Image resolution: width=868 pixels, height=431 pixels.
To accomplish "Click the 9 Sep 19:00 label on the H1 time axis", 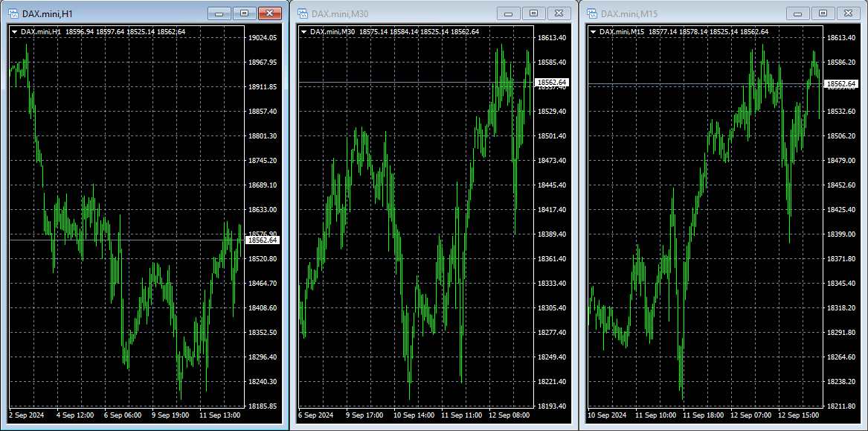I will pos(170,415).
